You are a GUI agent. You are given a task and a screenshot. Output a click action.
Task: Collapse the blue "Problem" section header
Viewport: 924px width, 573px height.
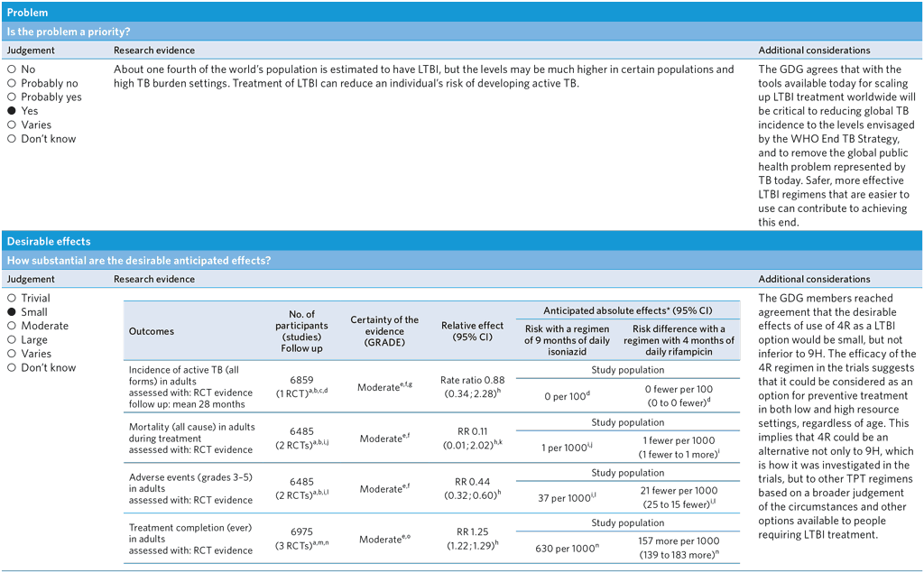click(x=462, y=12)
